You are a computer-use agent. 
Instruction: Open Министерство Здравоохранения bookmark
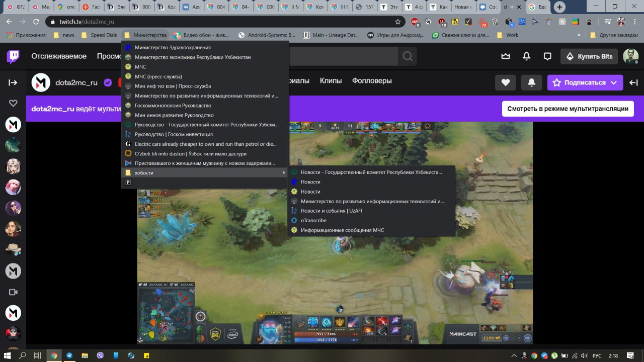coord(205,47)
